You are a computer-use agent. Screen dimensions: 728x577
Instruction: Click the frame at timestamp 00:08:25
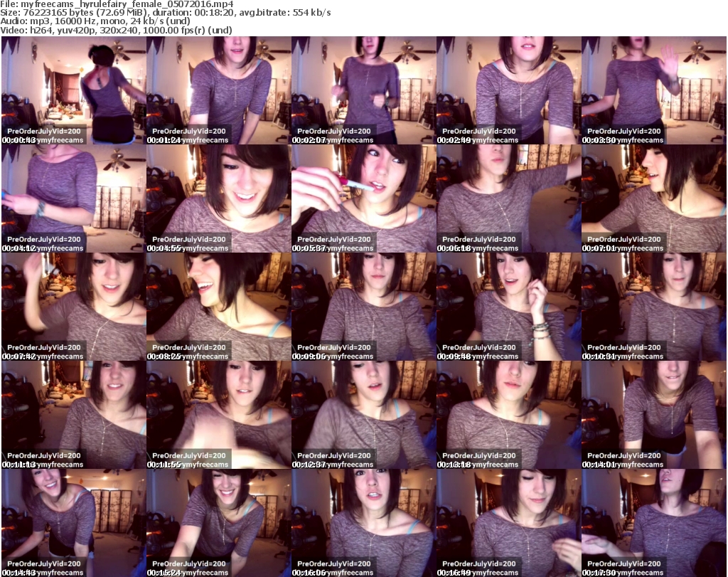click(219, 307)
